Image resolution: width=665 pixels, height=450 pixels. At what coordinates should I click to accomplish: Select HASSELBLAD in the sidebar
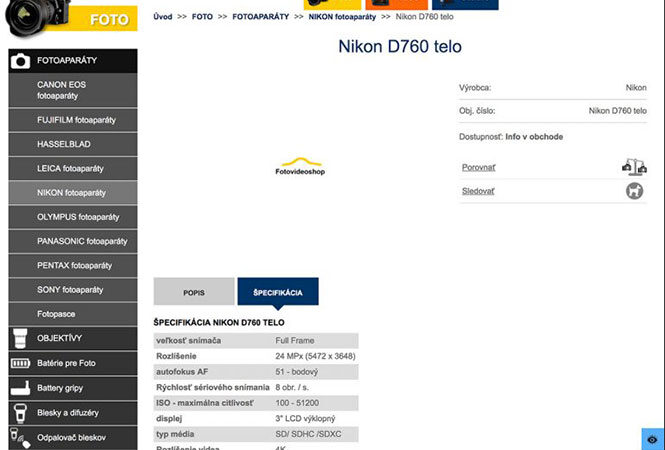click(x=73, y=144)
